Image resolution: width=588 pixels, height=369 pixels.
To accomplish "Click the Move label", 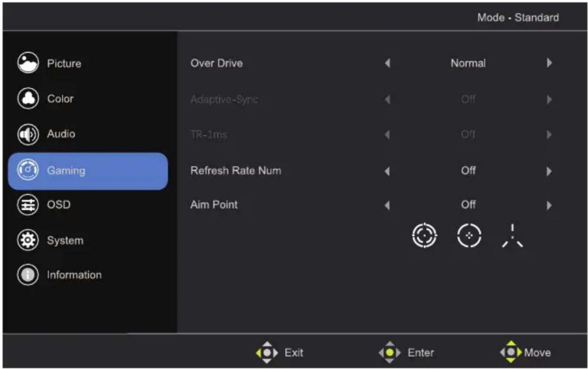I will [537, 353].
